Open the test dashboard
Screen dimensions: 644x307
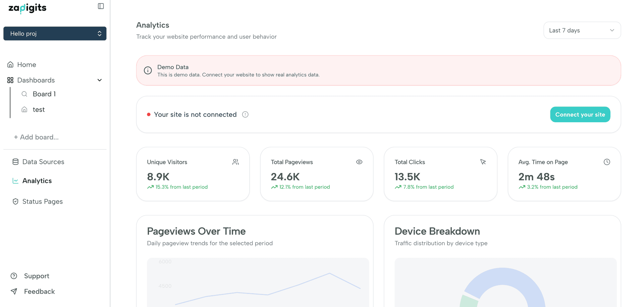click(x=39, y=109)
